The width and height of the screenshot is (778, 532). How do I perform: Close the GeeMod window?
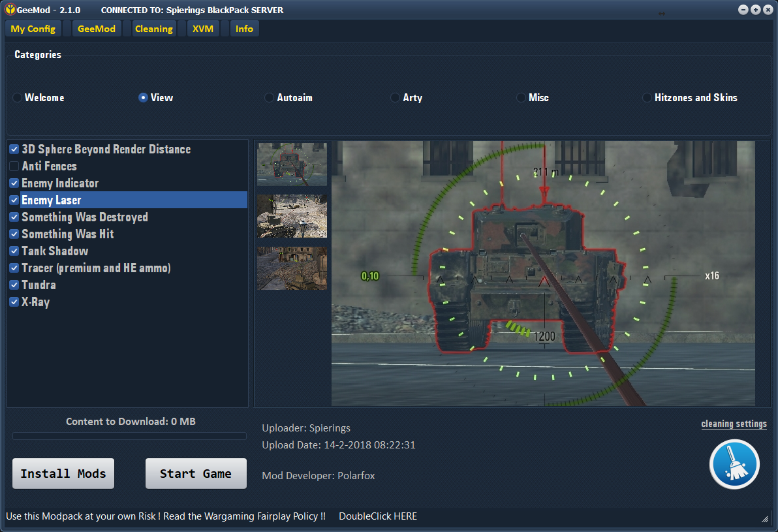tap(768, 9)
